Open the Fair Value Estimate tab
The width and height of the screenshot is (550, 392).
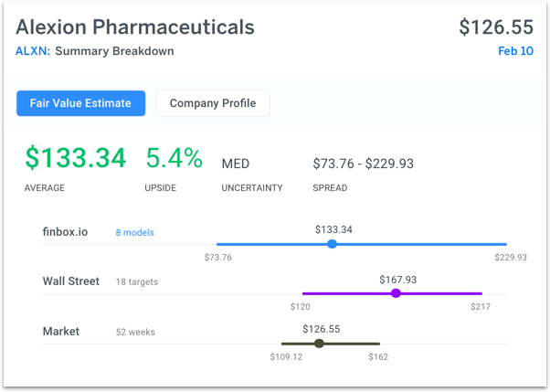80,103
